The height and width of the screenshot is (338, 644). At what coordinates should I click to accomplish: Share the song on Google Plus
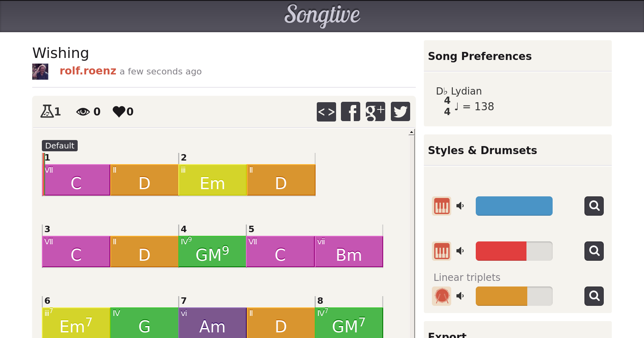[x=375, y=111]
